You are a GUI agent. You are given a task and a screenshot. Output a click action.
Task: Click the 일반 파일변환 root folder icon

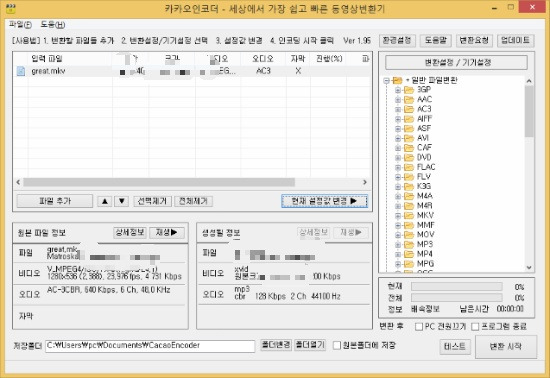(x=397, y=81)
